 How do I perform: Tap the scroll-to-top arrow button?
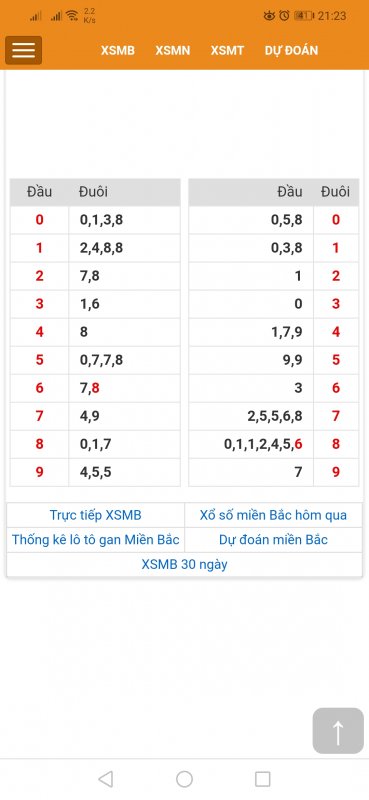click(338, 731)
